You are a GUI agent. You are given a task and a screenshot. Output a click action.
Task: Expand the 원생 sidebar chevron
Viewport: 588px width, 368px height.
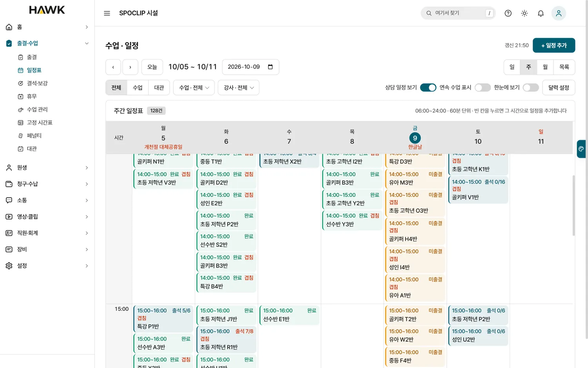point(87,168)
